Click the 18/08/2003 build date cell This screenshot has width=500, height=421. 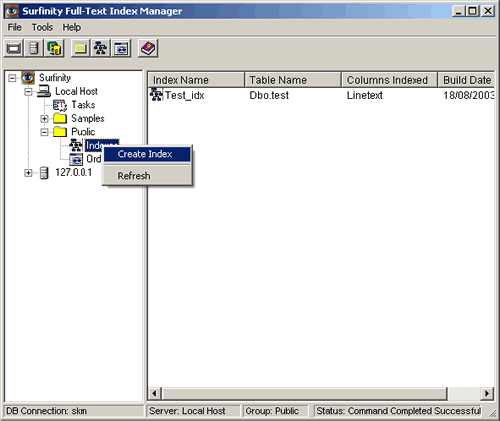coord(468,95)
